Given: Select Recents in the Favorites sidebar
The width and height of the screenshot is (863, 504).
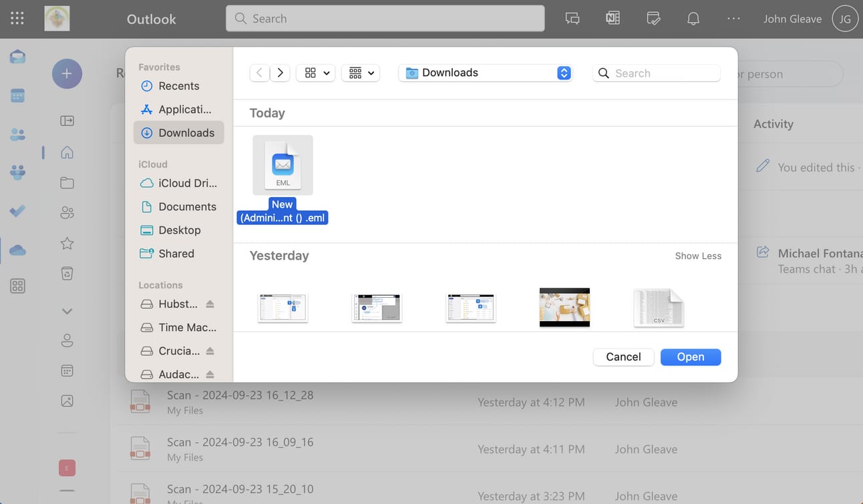Looking at the screenshot, I should 178,86.
